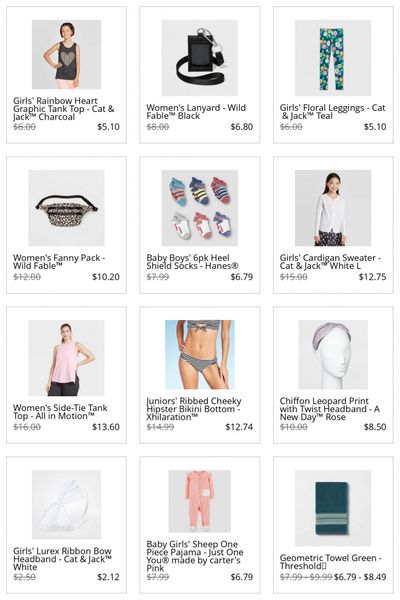
Task: Click the pink sheep pajama thumbnail
Action: pyautogui.click(x=199, y=501)
